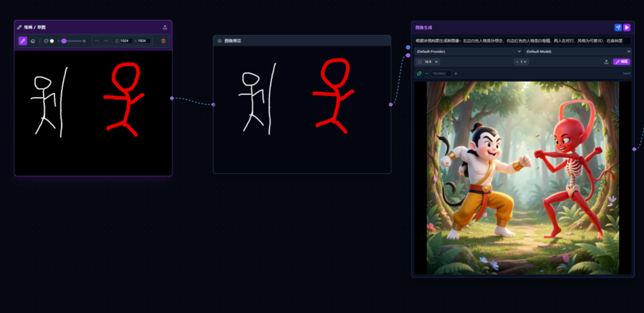This screenshot has height=313, width=644.
Task: Expand the 16:9 aspect ratio dropdown
Action: click(x=428, y=62)
